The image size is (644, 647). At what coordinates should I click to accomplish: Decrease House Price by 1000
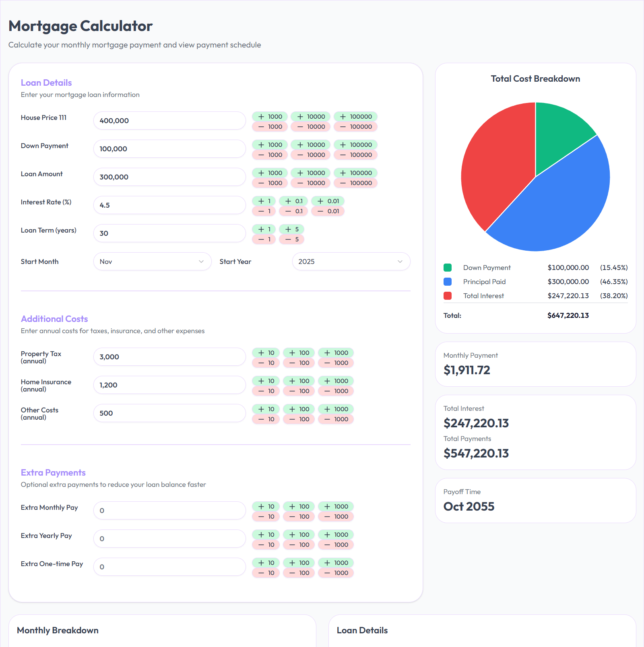pyautogui.click(x=269, y=126)
